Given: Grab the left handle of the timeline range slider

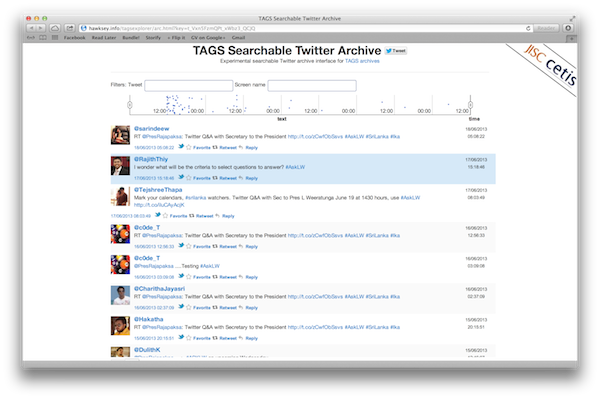Looking at the screenshot, I should pyautogui.click(x=130, y=105).
